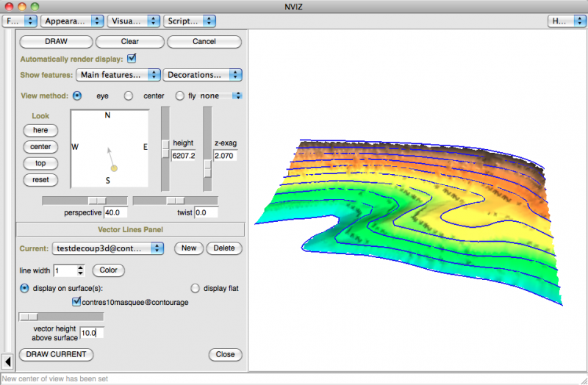Click the DRAW CURRENT button

coord(57,354)
